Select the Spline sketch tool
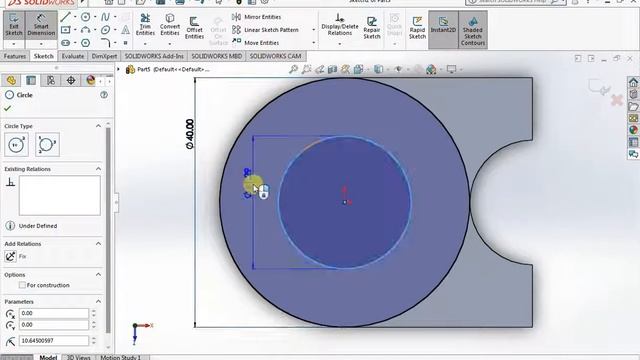Screen dimensions: 640x360 pyautogui.click(x=105, y=17)
